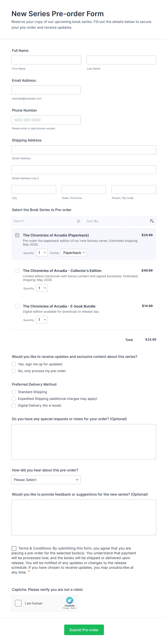Accept the Terms & Conditions checkbox

pos(14,548)
